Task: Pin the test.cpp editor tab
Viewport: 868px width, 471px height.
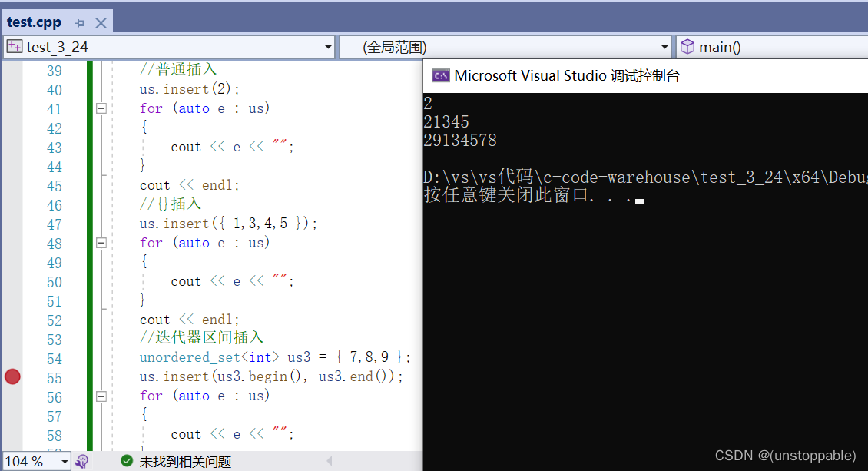Action: pos(80,23)
